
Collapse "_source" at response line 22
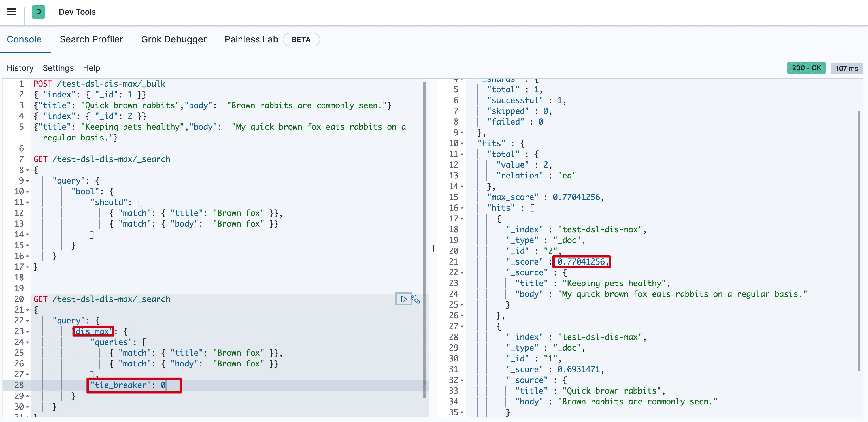click(462, 272)
